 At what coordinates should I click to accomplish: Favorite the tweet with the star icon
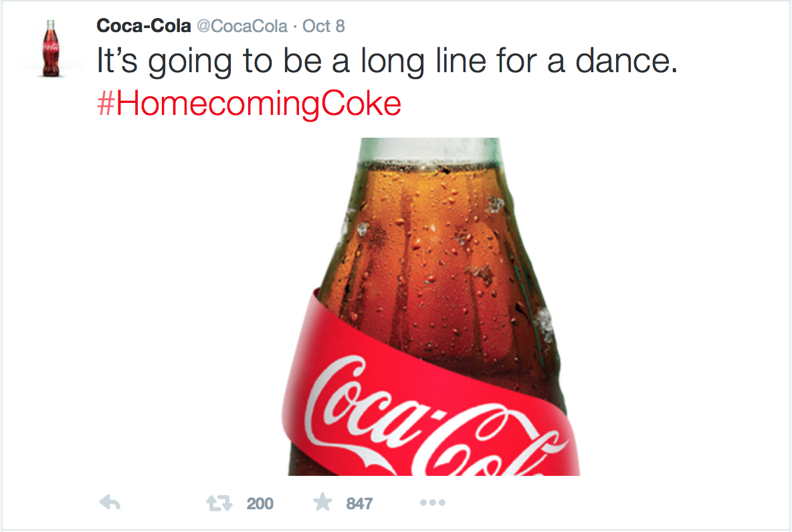(323, 503)
